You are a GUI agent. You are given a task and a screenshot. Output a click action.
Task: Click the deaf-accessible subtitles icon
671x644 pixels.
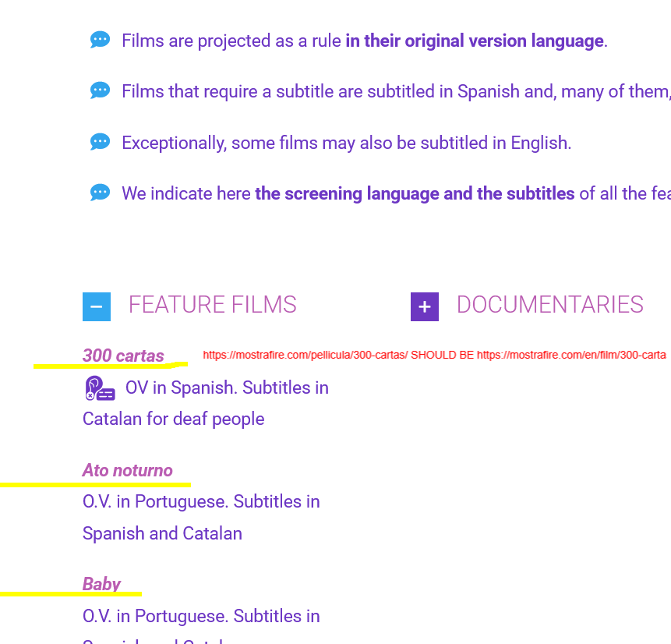pos(100,388)
